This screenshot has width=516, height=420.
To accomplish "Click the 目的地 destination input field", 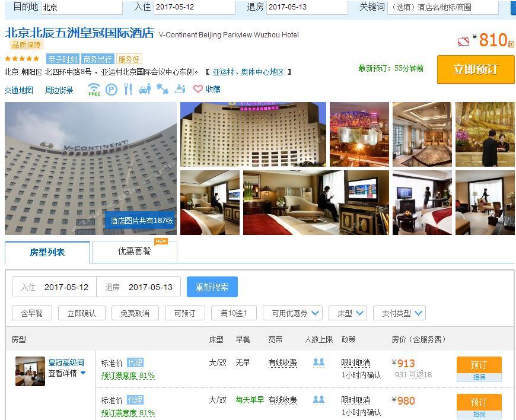I will (82, 7).
